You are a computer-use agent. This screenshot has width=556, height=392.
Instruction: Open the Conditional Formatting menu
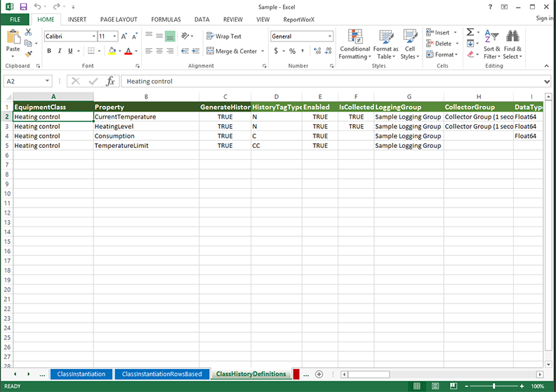click(355, 43)
